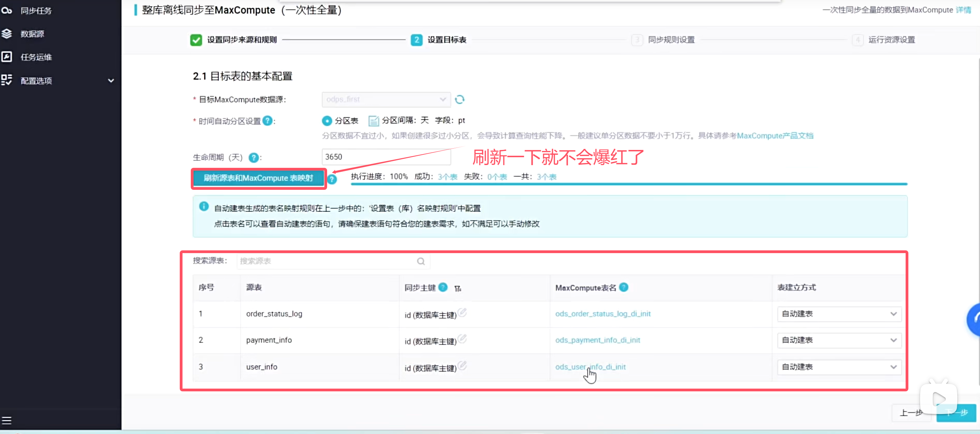Viewport: 980px width, 434px height.
Task: Open 表建立方式 dropdown for order_status_log
Action: (x=839, y=314)
